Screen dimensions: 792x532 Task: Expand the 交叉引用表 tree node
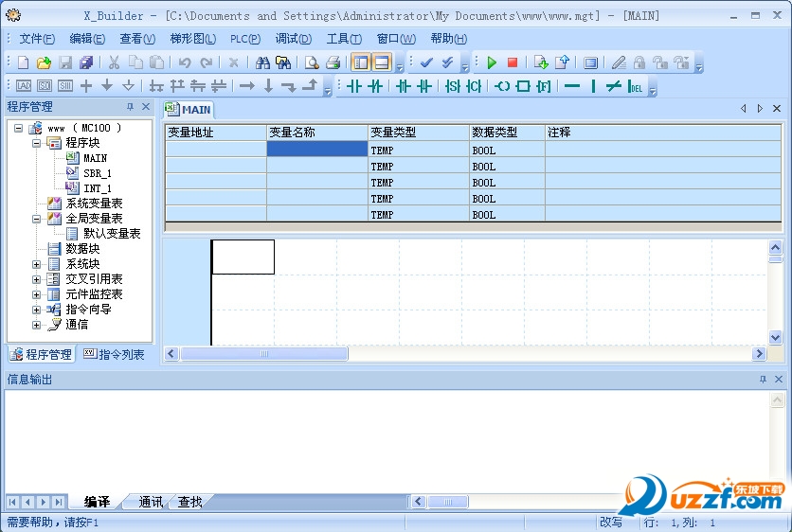tap(36, 279)
